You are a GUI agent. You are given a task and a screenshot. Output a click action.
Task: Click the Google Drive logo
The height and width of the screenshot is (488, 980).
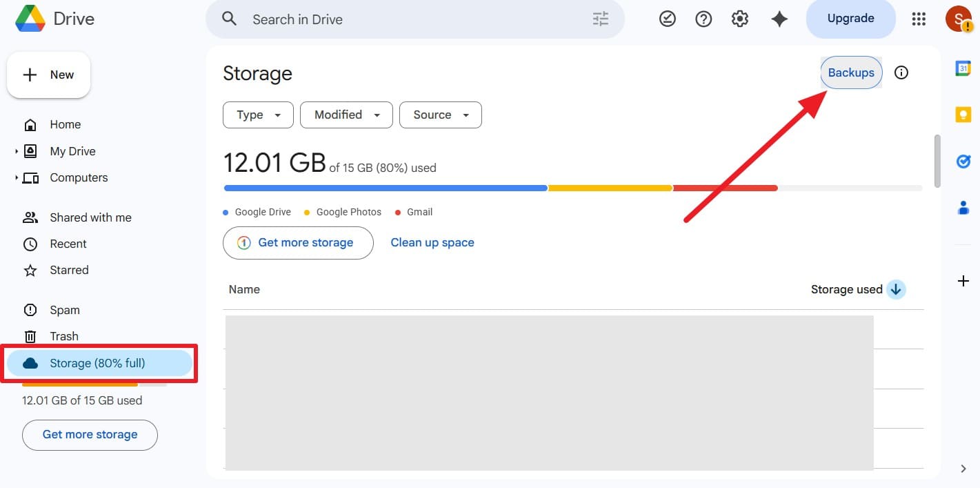pos(31,19)
